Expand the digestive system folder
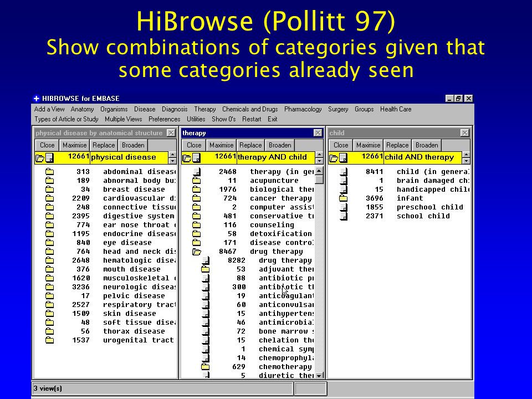532x399 pixels. tap(49, 216)
